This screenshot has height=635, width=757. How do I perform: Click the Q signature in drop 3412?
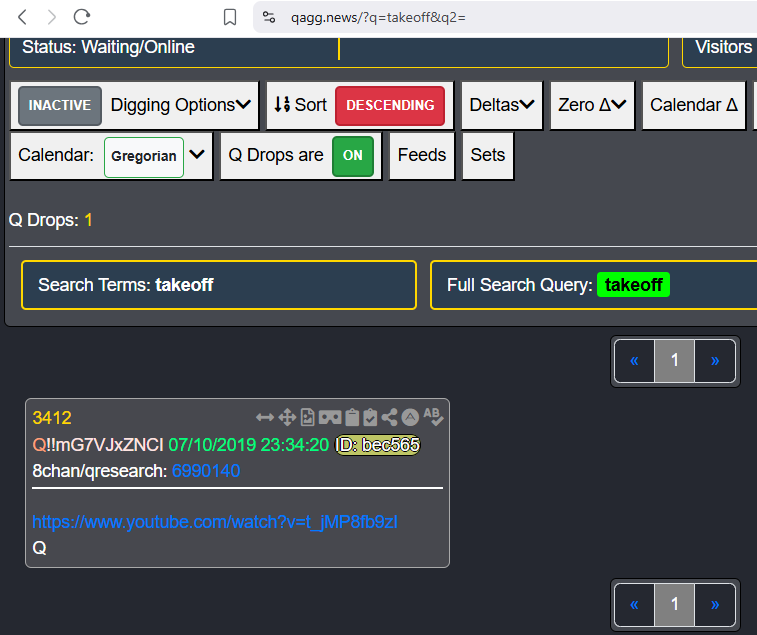pos(40,548)
